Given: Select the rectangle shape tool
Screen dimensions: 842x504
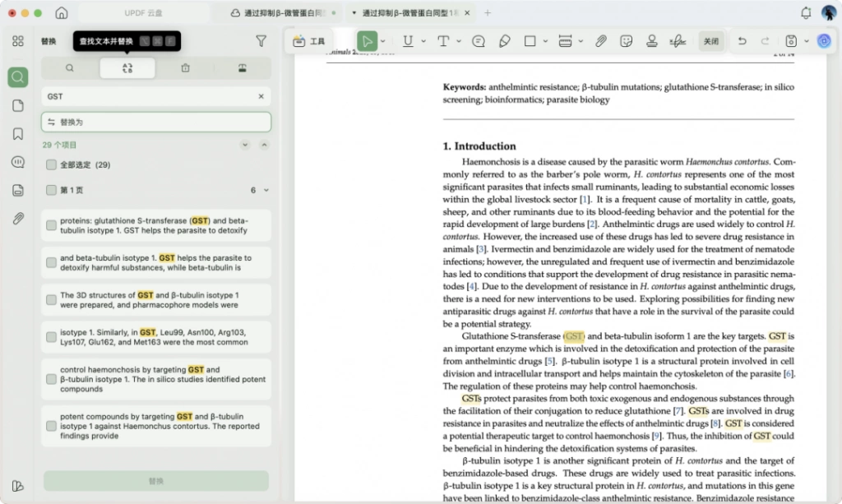Looking at the screenshot, I should pyautogui.click(x=530, y=41).
